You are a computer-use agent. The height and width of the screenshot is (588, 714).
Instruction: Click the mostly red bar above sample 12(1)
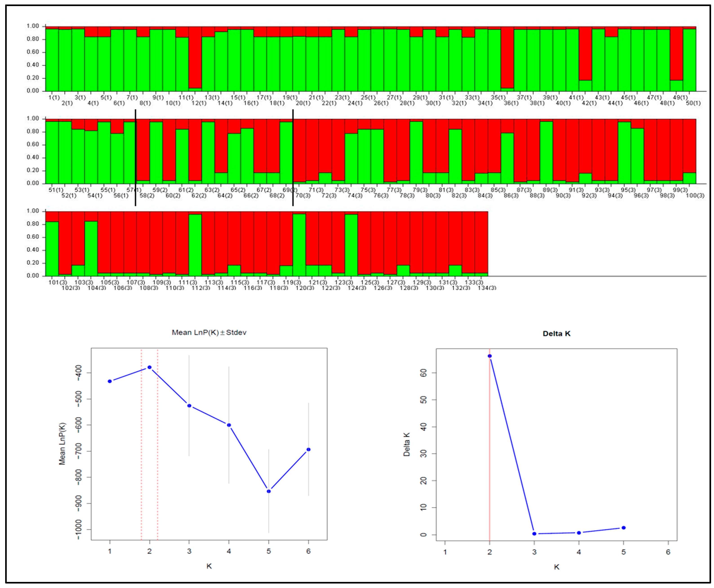[x=195, y=57]
